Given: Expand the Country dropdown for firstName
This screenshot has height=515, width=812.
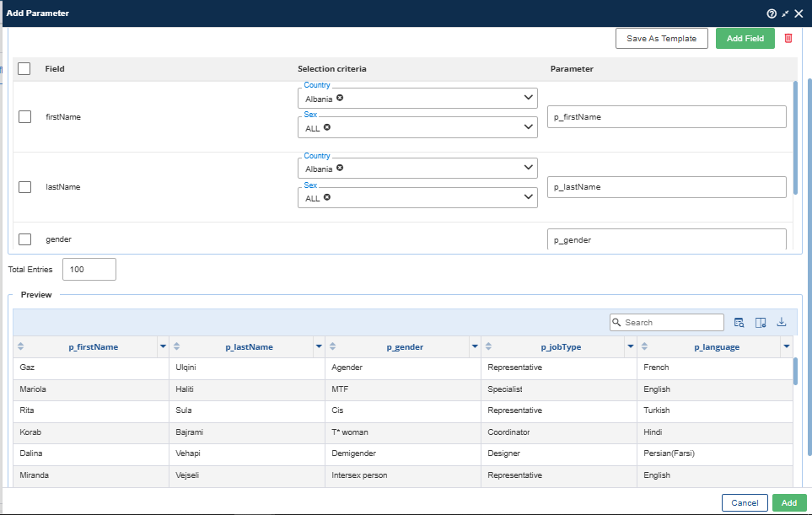Looking at the screenshot, I should 529,98.
